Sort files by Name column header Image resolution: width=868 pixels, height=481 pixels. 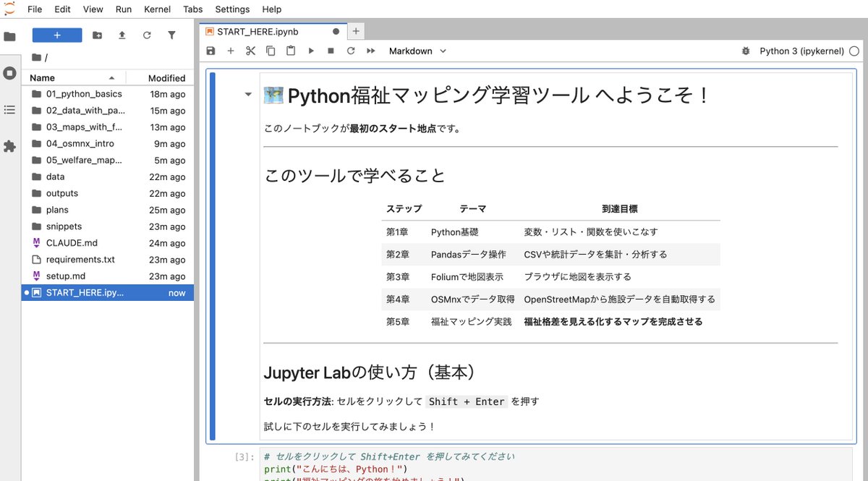(74, 78)
